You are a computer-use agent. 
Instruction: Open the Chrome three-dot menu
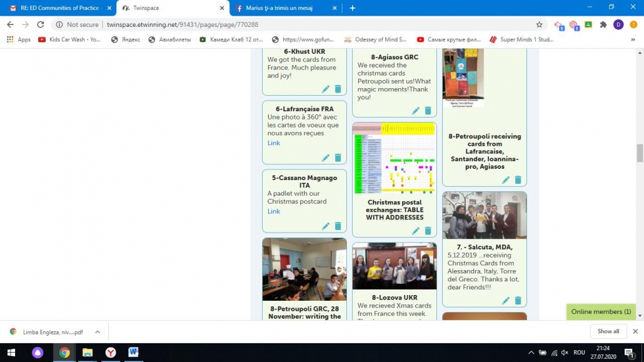(x=633, y=24)
